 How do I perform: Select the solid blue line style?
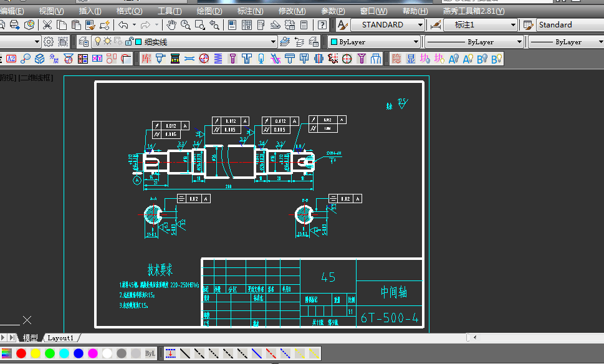[257, 353]
